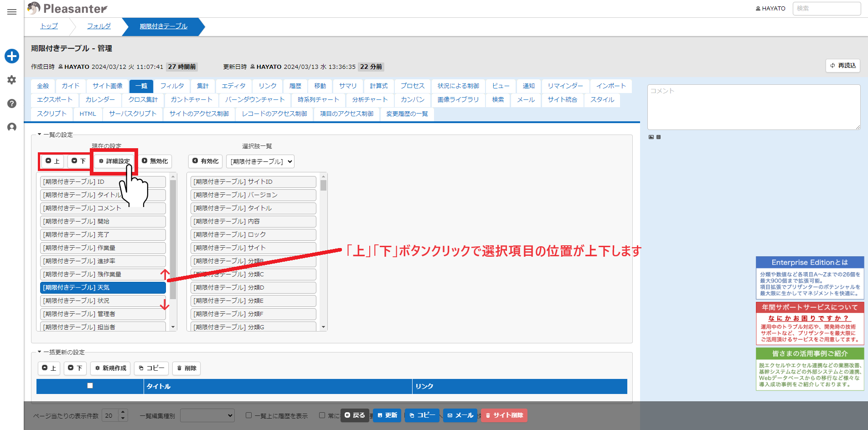
Task: Switch to the カンバン tab
Action: coord(413,99)
